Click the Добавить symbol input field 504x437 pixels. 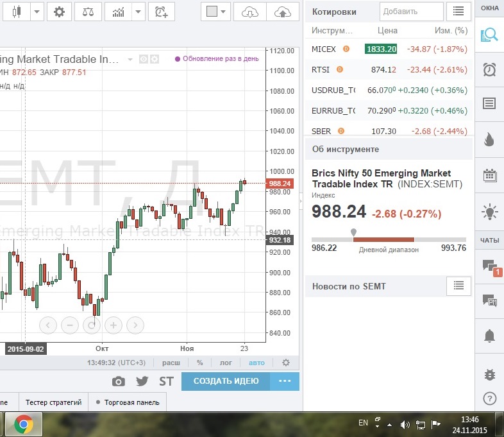coord(411,12)
